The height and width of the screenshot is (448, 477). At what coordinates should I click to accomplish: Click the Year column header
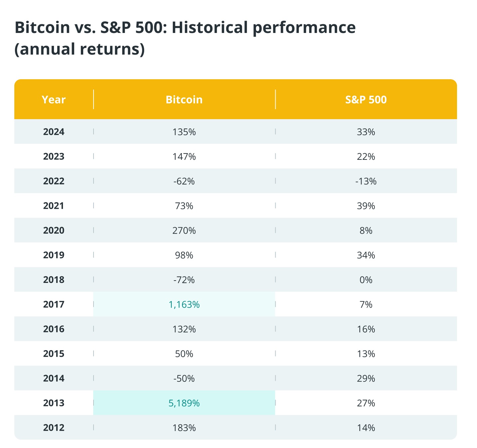click(x=54, y=100)
